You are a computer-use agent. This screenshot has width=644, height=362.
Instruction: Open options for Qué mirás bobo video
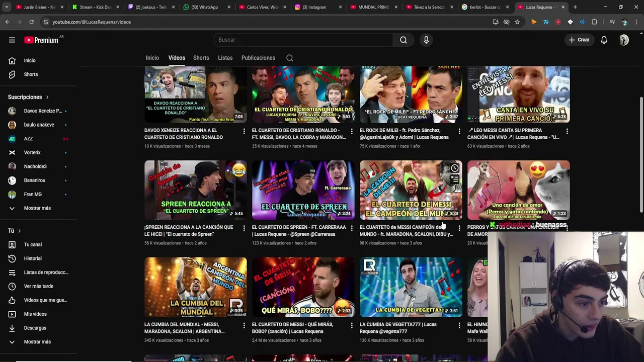pos(352,325)
